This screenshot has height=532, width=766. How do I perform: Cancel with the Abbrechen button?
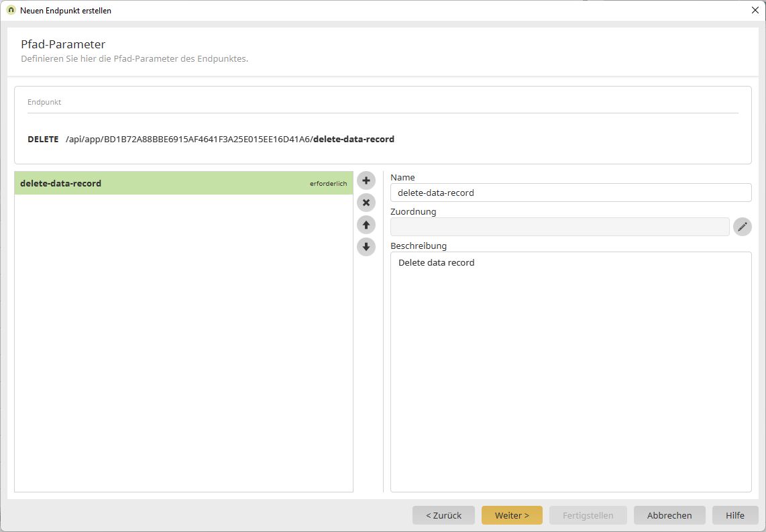(x=669, y=515)
